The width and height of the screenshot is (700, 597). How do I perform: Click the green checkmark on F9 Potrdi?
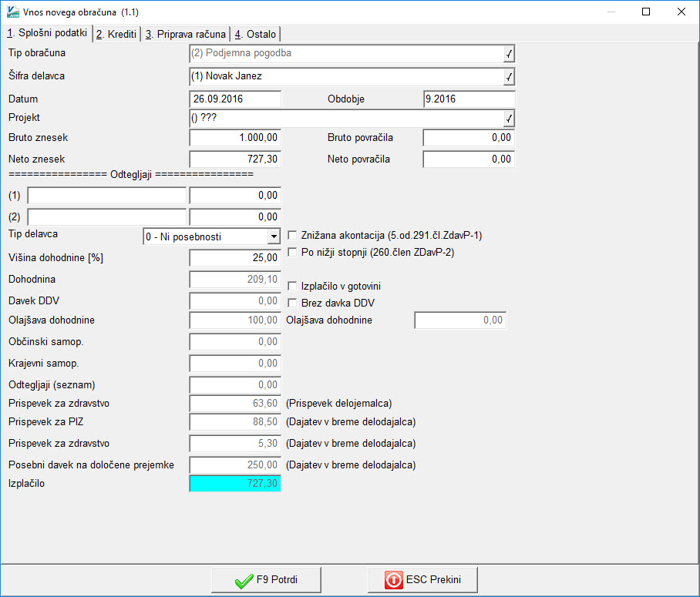tap(244, 581)
